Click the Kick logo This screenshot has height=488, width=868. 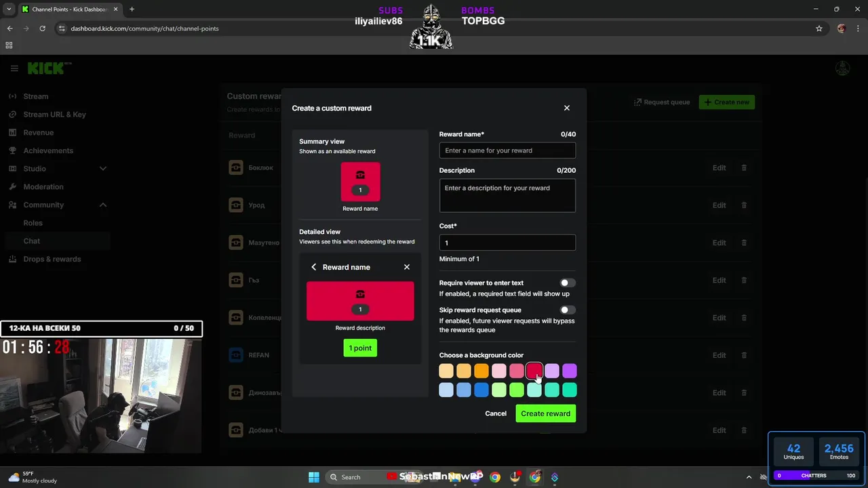(49, 68)
